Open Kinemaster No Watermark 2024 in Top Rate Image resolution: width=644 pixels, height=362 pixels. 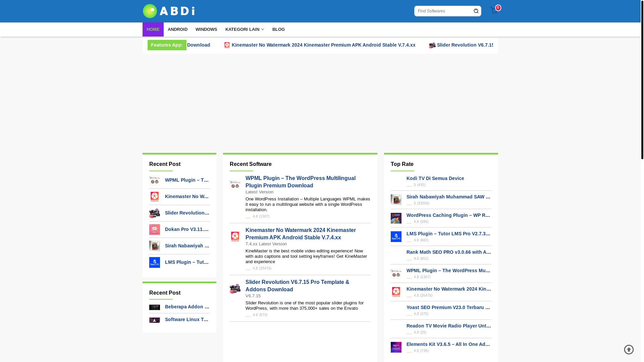[449, 289]
